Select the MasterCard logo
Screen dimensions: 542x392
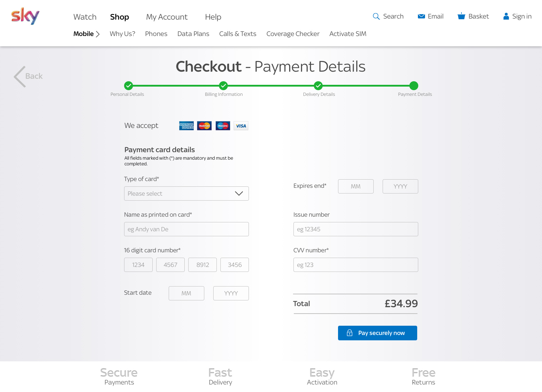(x=204, y=126)
